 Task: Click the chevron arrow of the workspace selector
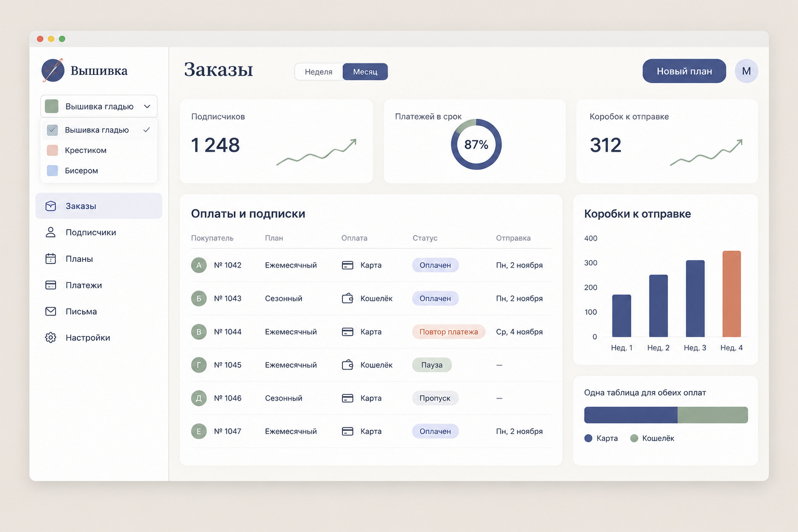[147, 107]
